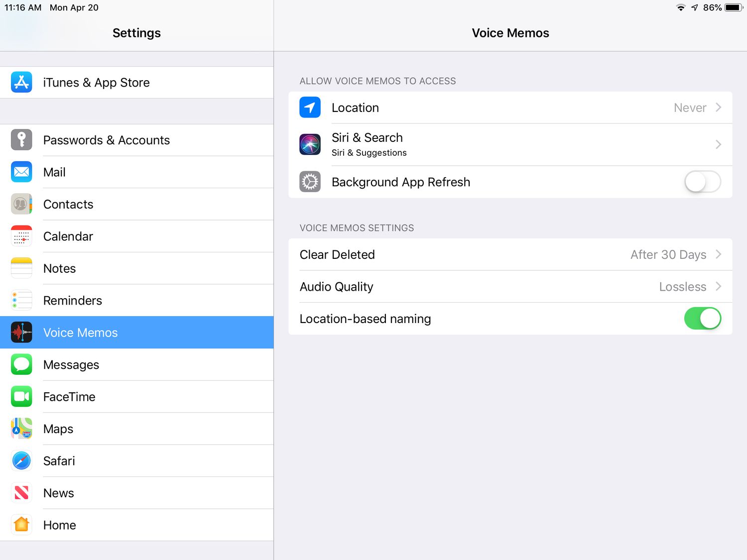The image size is (747, 560).
Task: Tap the iTunes & App Store icon
Action: click(x=21, y=82)
